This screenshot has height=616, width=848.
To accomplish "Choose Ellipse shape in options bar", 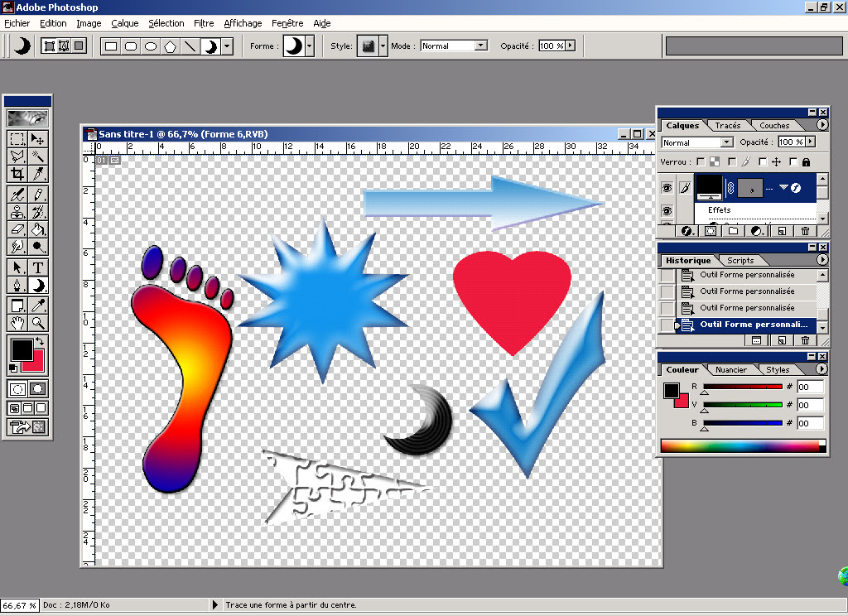I will 151,46.
